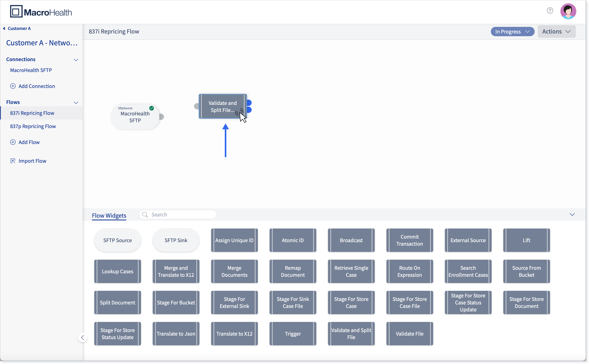The height and width of the screenshot is (364, 589).
Task: Pick the Remap Document widget
Action: click(x=293, y=271)
